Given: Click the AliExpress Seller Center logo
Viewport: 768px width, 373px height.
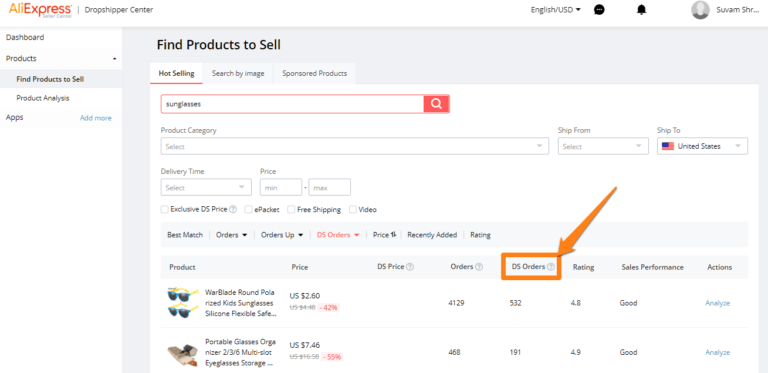Looking at the screenshot, I should point(40,10).
